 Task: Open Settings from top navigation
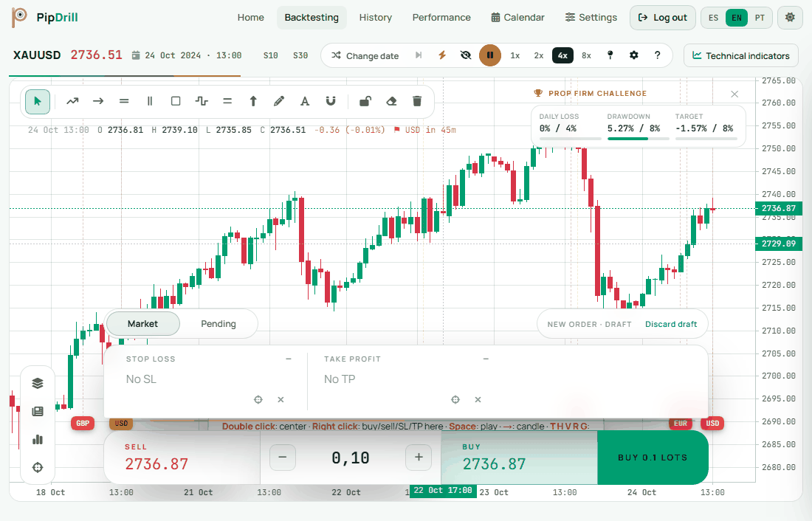click(591, 18)
